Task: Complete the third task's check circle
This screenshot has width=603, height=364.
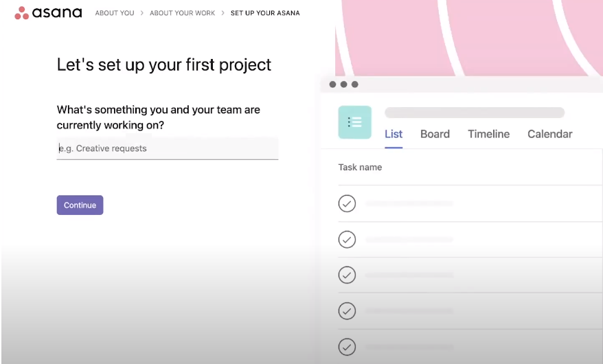Action: point(348,275)
